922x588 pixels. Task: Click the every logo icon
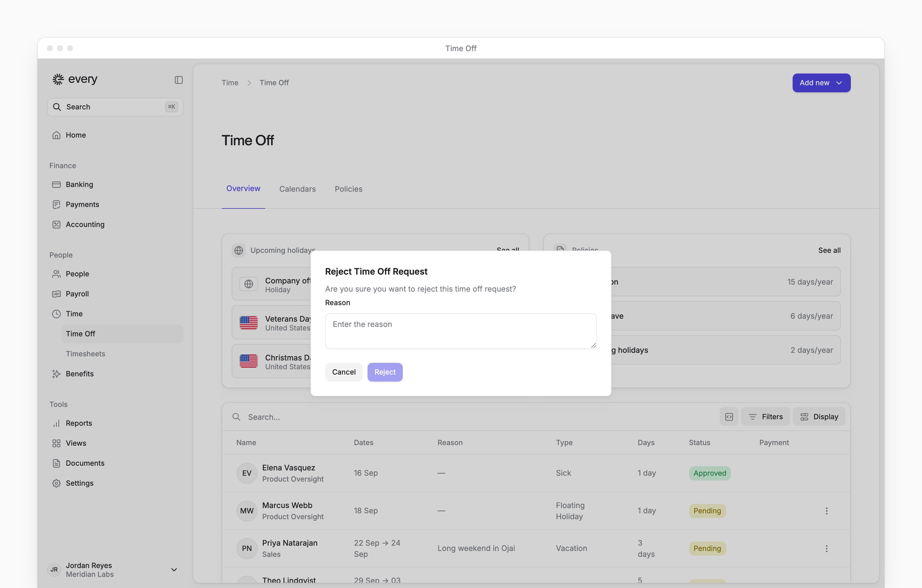point(58,79)
